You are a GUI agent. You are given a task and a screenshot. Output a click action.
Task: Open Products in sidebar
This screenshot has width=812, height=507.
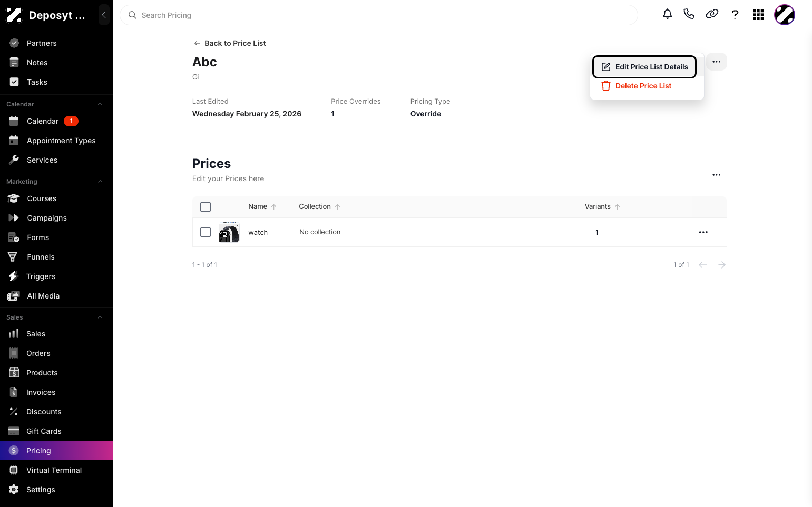coord(56,373)
